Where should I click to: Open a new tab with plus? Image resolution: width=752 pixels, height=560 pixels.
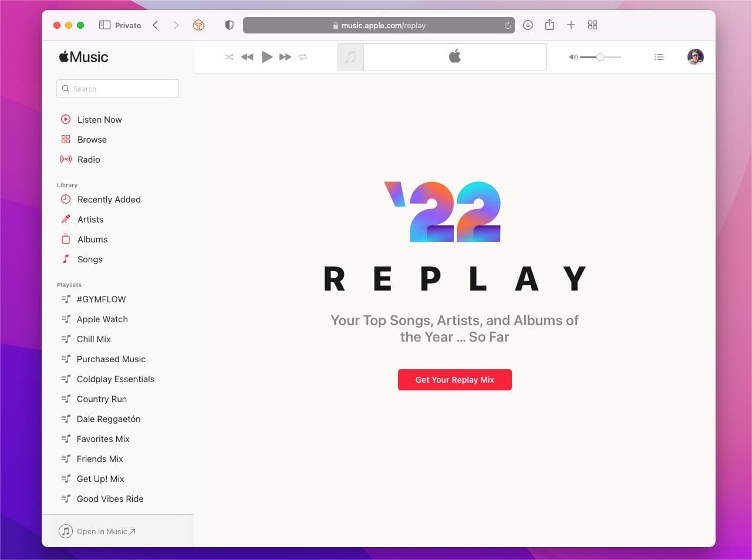(571, 25)
